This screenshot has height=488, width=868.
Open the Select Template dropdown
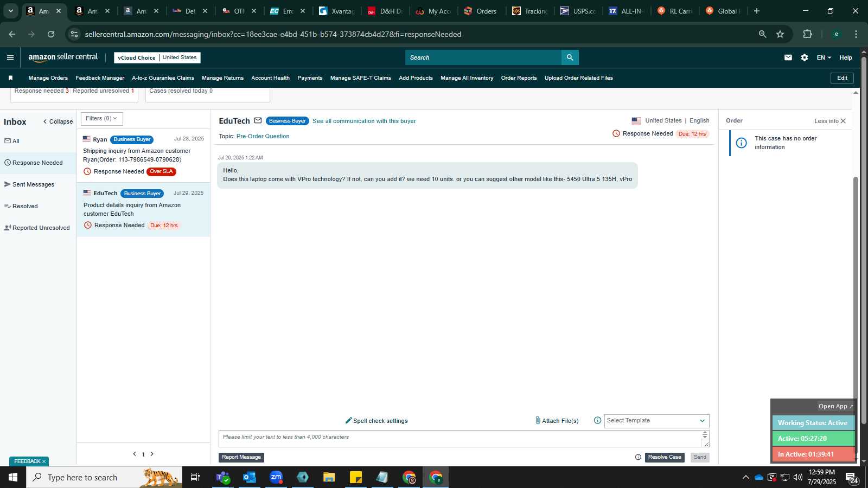click(656, 421)
